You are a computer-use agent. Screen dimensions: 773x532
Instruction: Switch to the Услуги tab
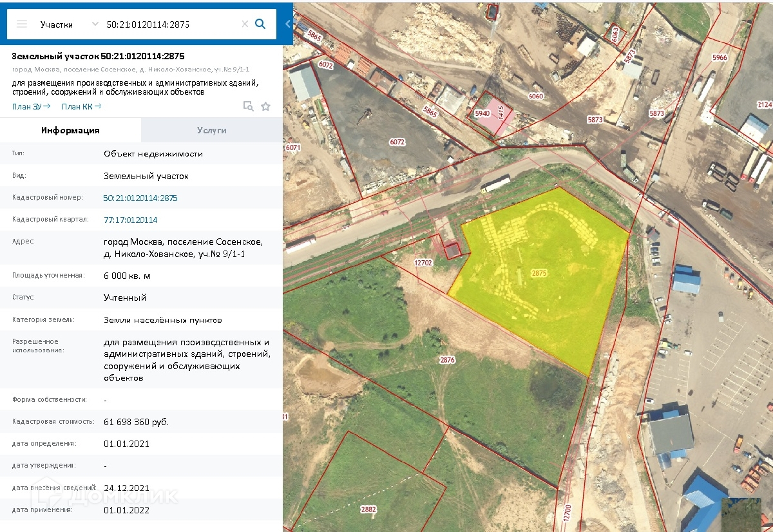211,130
